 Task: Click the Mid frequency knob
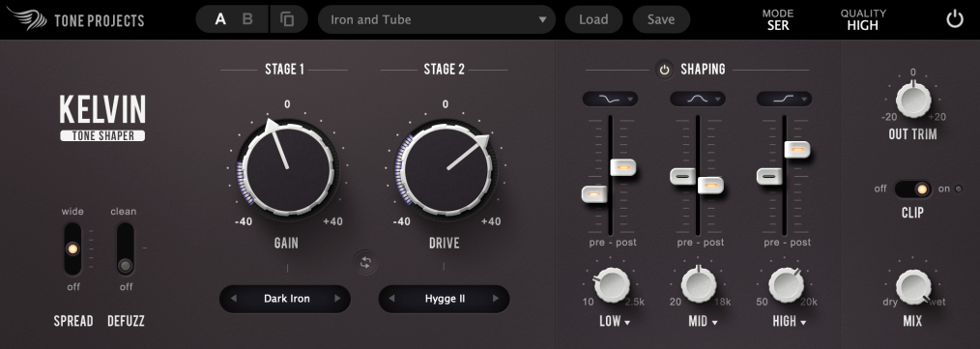pyautogui.click(x=698, y=285)
